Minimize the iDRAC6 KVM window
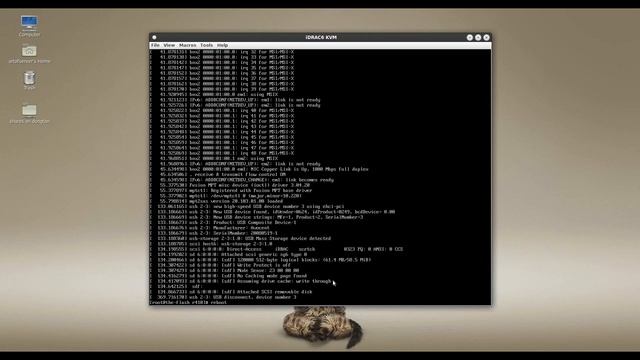This screenshot has width=640, height=360. pyautogui.click(x=470, y=37)
